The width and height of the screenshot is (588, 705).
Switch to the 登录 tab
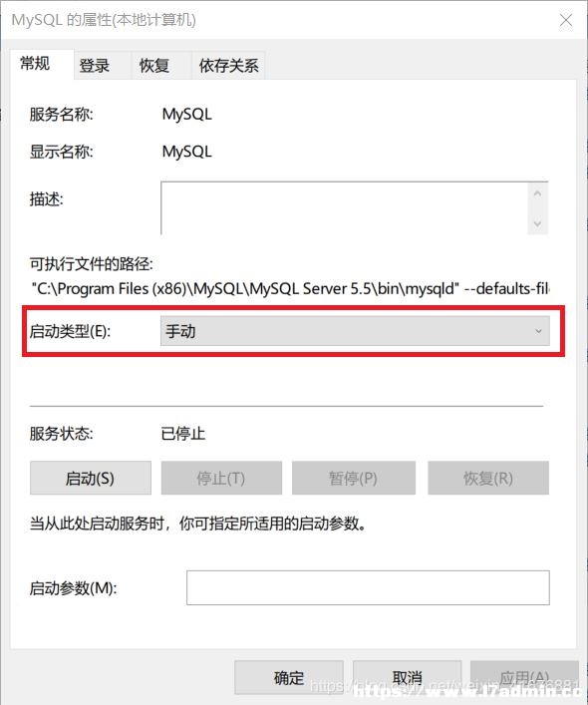[x=94, y=66]
